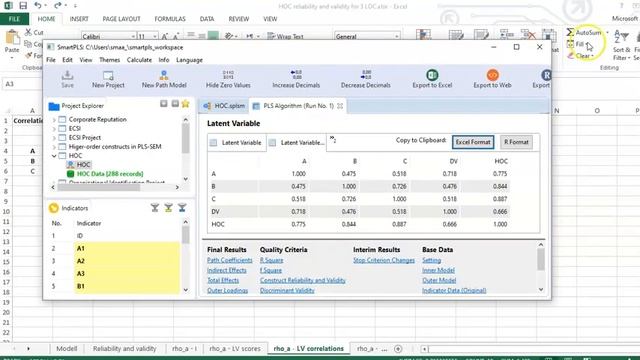Expand the ECSI project node
The width and height of the screenshot is (640, 360).
54,129
